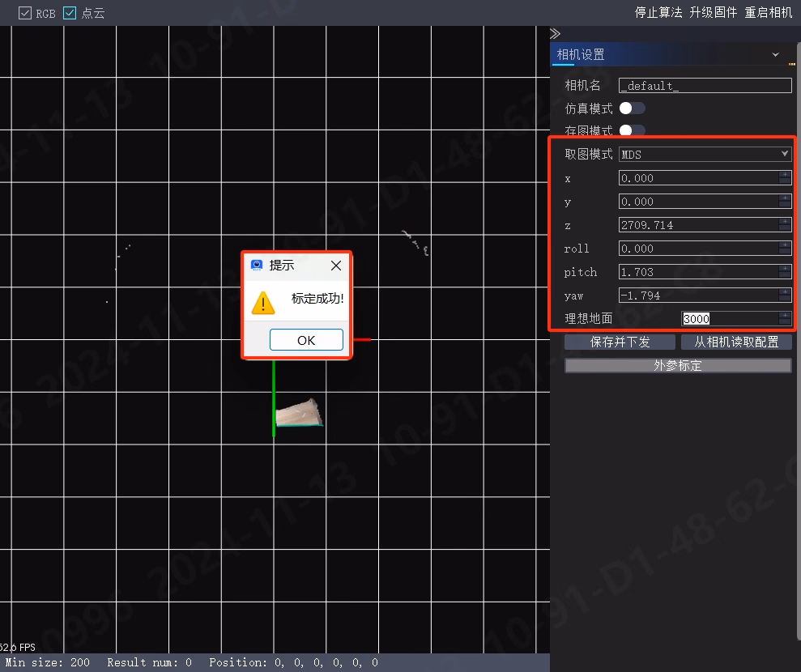Click the y value field
801x672 pixels.
click(x=698, y=202)
